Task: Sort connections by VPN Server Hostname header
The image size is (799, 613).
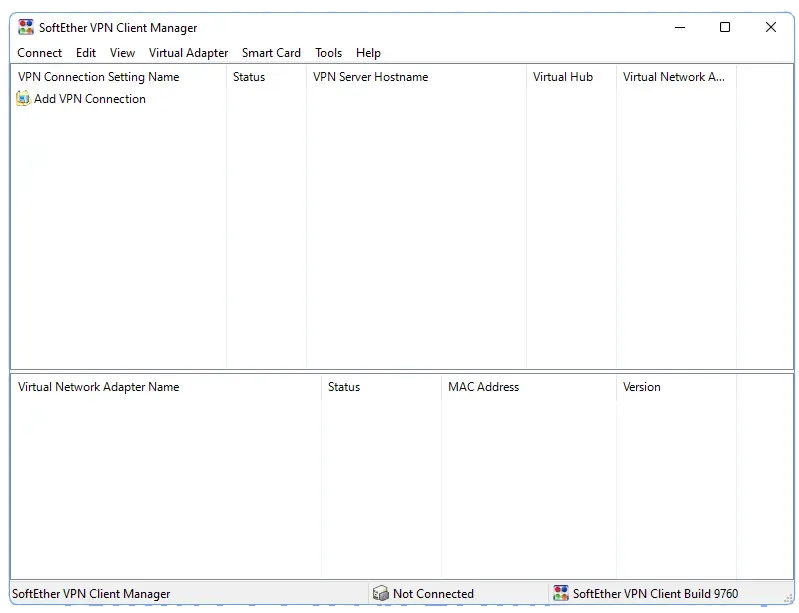Action: pos(370,77)
